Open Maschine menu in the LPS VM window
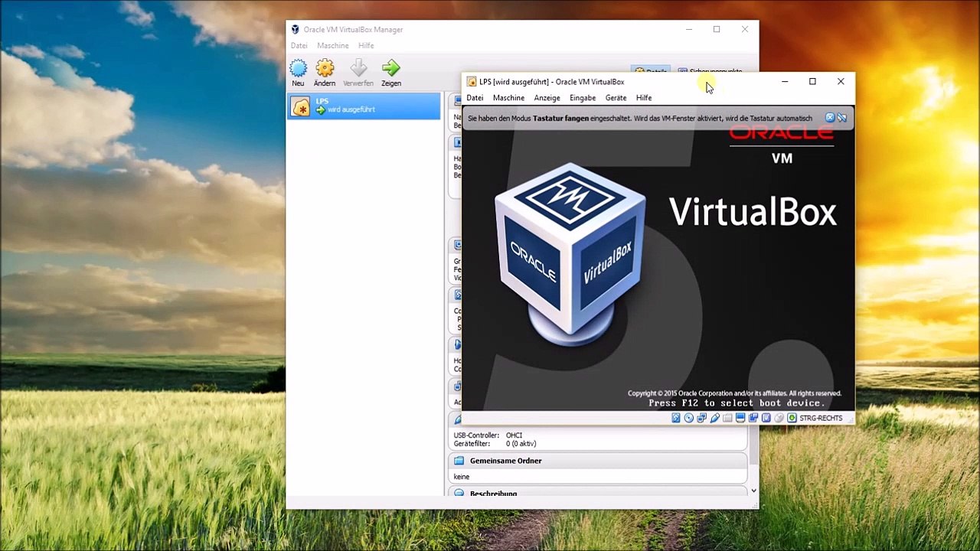The width and height of the screenshot is (980, 551). (508, 98)
